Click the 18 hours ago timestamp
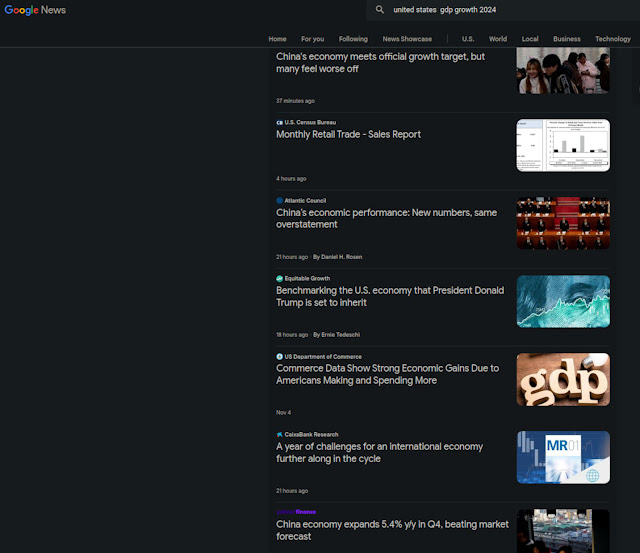The height and width of the screenshot is (553, 640). 292,335
